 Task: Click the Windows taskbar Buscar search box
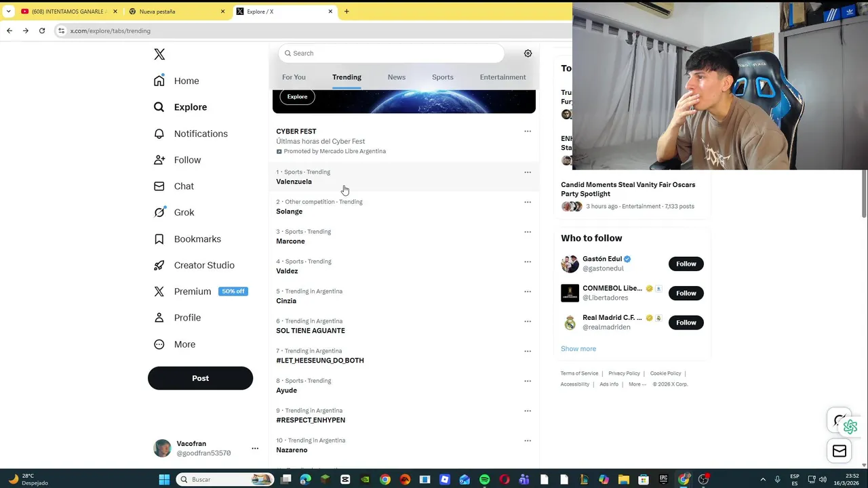(224, 479)
